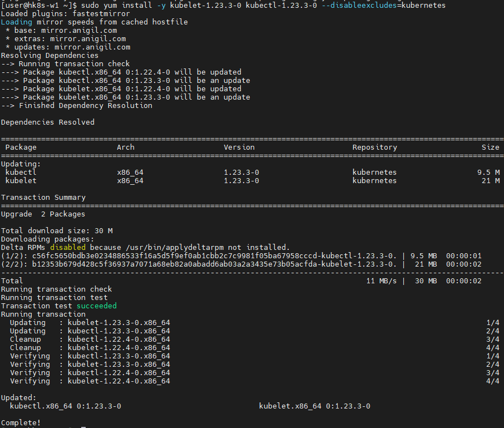Click the 'Total' summary label

point(12,281)
